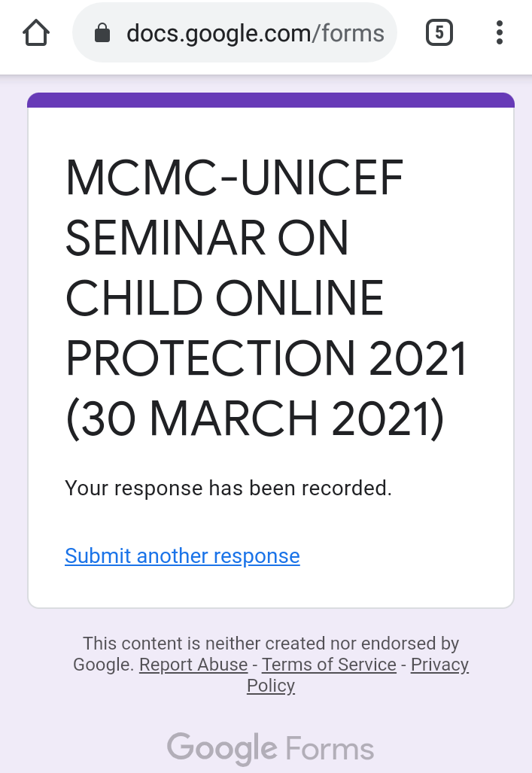
Task: Open the tab switcher showing 5 tabs
Action: 439,33
